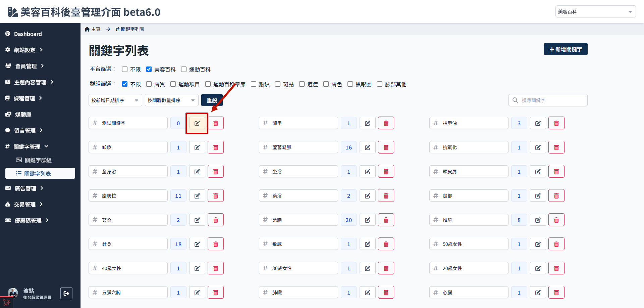Delete the 卸甲 keyword
This screenshot has width=644, height=308.
tap(386, 123)
